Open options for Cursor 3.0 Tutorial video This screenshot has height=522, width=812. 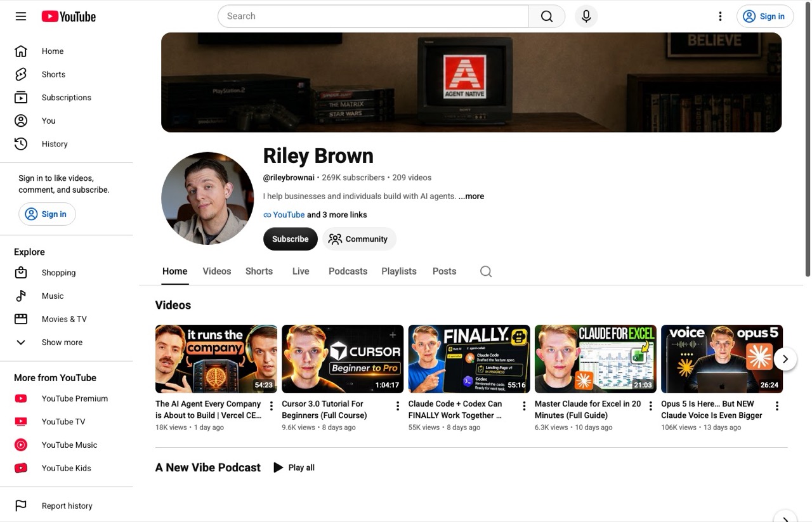(398, 406)
